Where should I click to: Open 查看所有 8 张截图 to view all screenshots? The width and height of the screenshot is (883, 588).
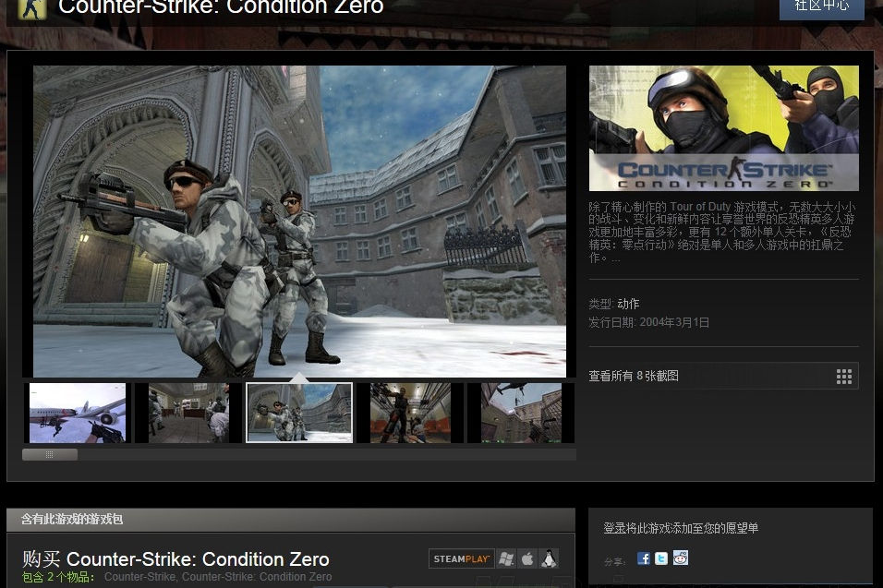pyautogui.click(x=634, y=376)
